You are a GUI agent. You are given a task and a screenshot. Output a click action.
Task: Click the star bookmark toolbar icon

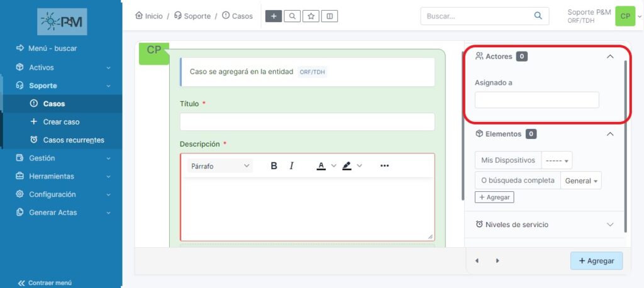click(311, 16)
